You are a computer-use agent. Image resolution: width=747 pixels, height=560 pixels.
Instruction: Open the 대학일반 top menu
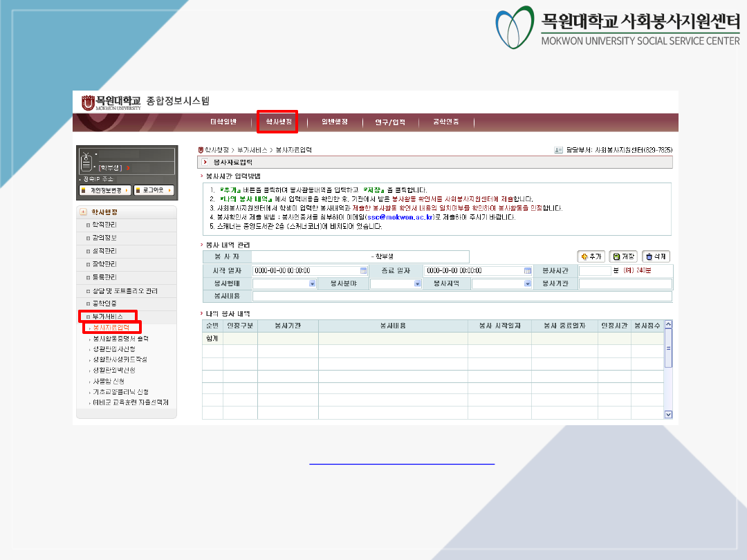coord(223,122)
